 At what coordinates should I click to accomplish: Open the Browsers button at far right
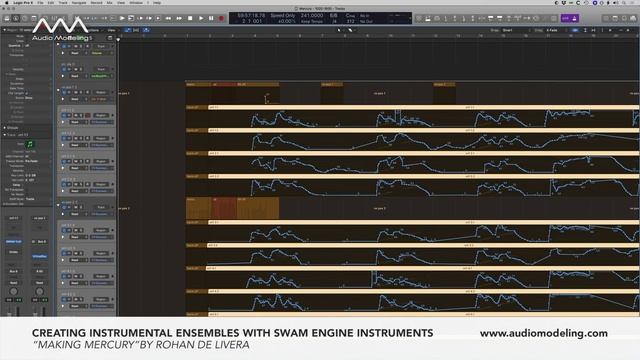(633, 18)
